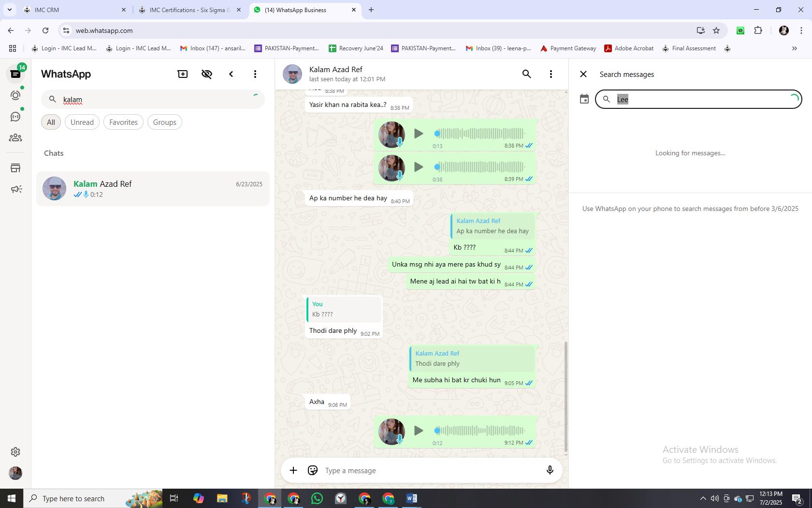The width and height of the screenshot is (812, 508).
Task: Open the calendar date search icon
Action: coord(584,99)
